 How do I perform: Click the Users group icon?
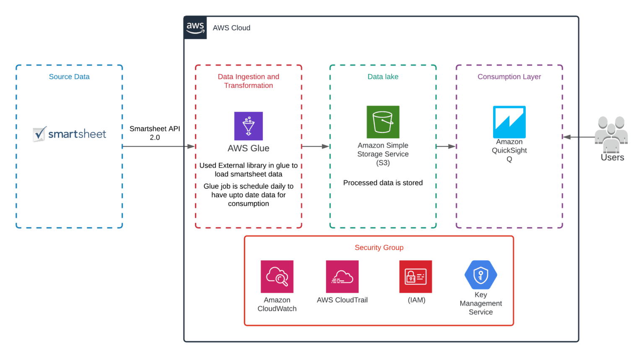tap(611, 134)
